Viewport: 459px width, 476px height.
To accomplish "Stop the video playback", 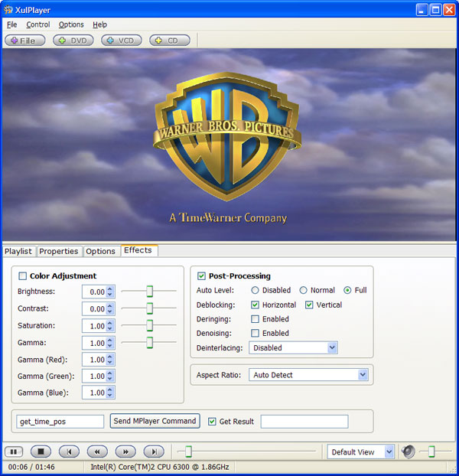I will pos(41,452).
